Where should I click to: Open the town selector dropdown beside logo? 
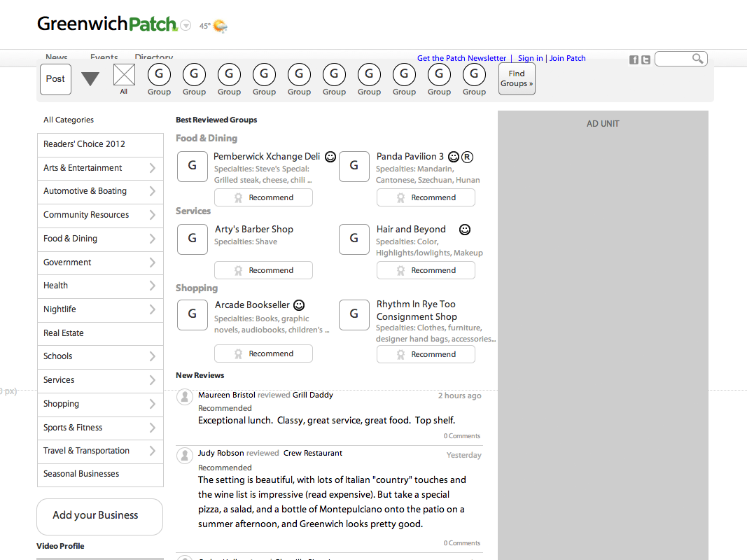tap(186, 26)
